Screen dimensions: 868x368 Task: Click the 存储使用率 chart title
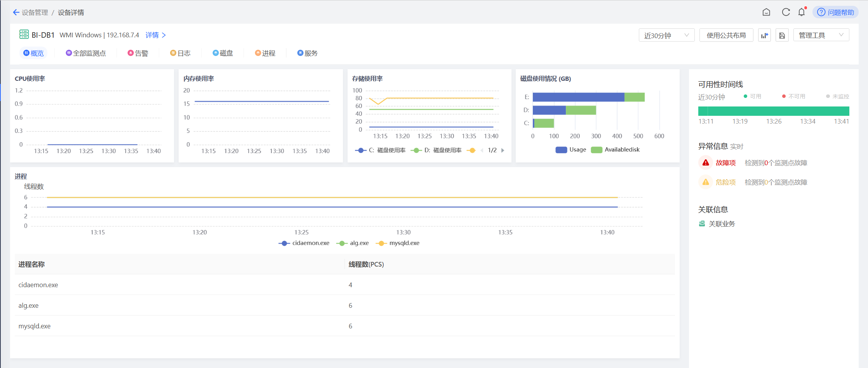(x=367, y=78)
